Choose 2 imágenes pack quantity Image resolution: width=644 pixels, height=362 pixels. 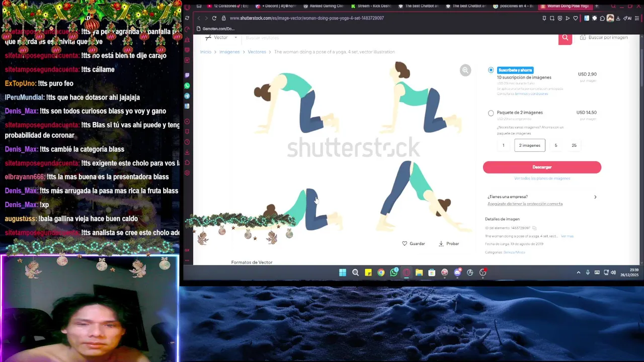tap(530, 145)
